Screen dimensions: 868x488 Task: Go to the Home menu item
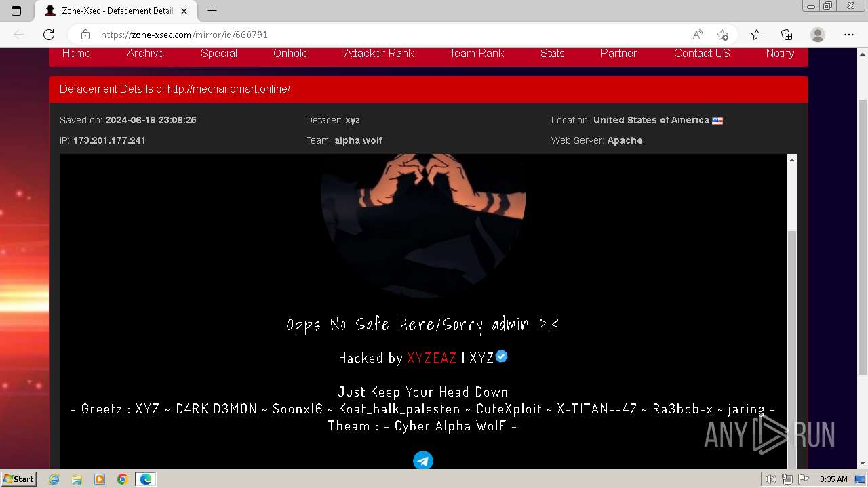77,53
